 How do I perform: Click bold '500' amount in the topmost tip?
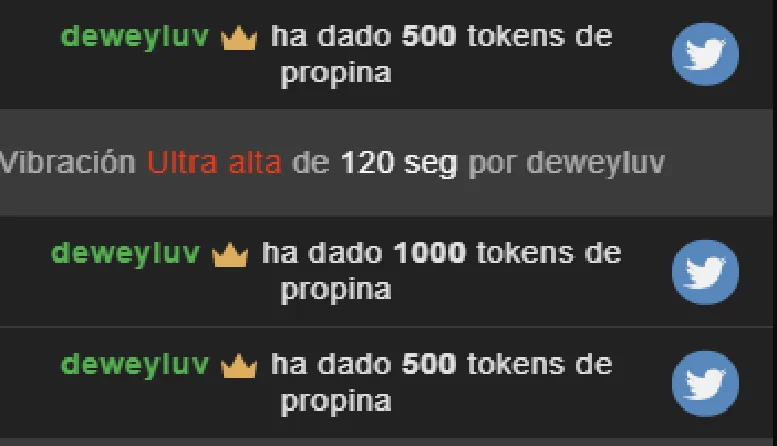coord(429,36)
